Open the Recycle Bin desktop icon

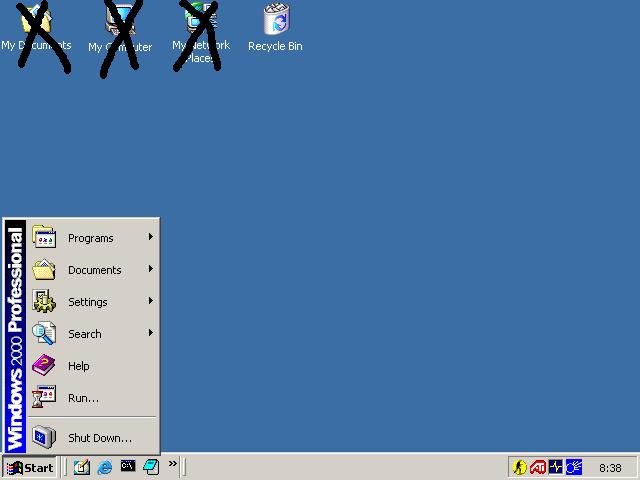click(276, 28)
